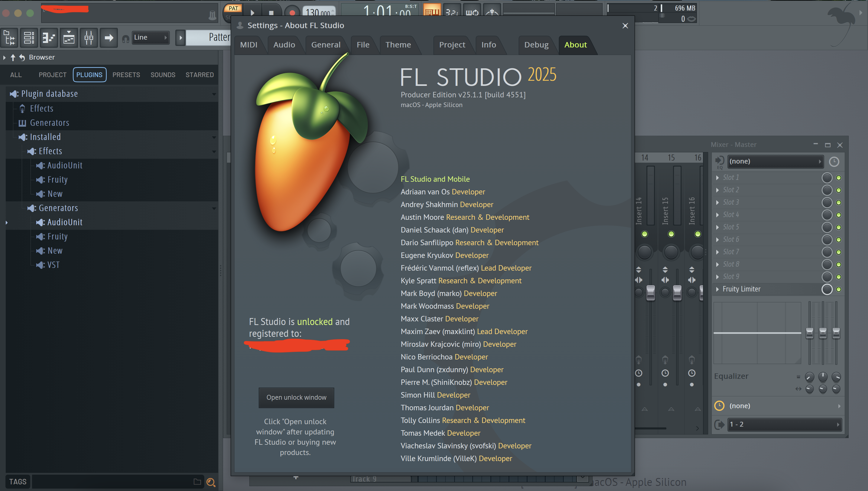
Task: Click the right-arrow toolbar icon
Action: tap(109, 38)
